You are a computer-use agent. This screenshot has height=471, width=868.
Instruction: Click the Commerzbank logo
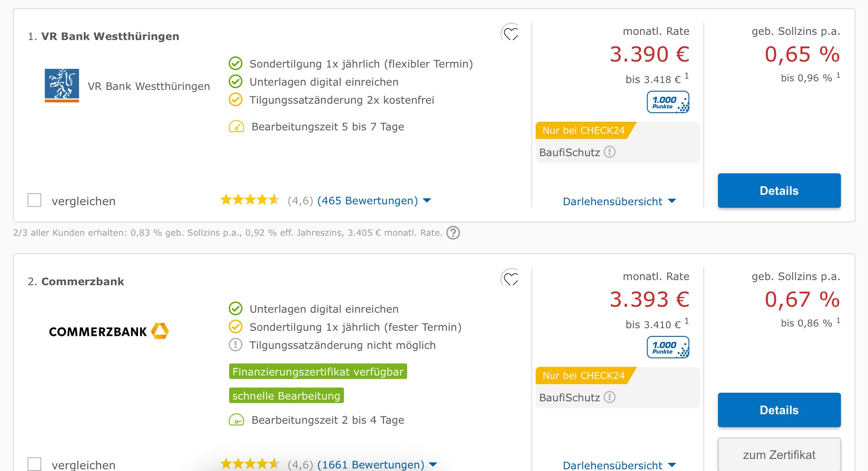108,331
